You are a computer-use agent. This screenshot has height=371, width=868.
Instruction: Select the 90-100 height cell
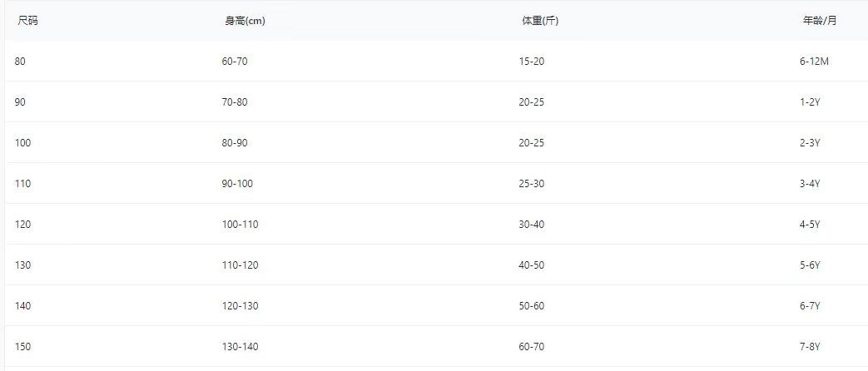237,184
